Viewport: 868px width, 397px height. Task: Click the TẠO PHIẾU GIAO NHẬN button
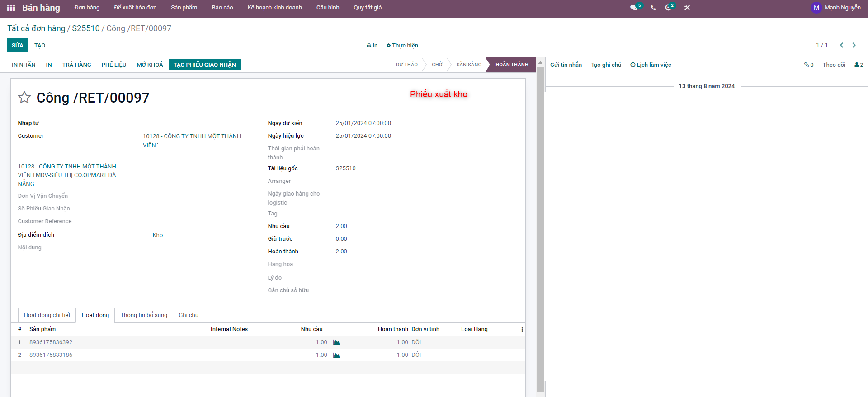tap(204, 65)
